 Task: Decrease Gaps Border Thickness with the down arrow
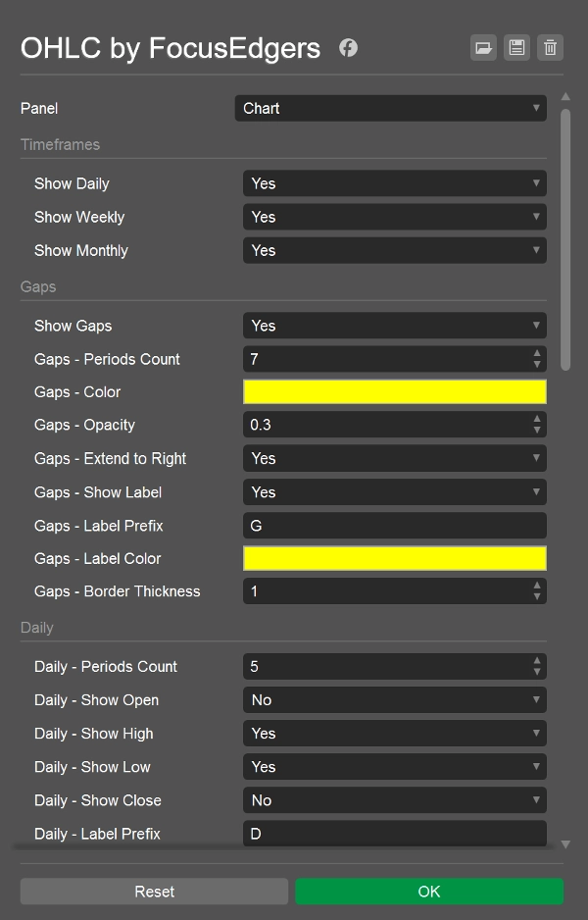point(536,596)
